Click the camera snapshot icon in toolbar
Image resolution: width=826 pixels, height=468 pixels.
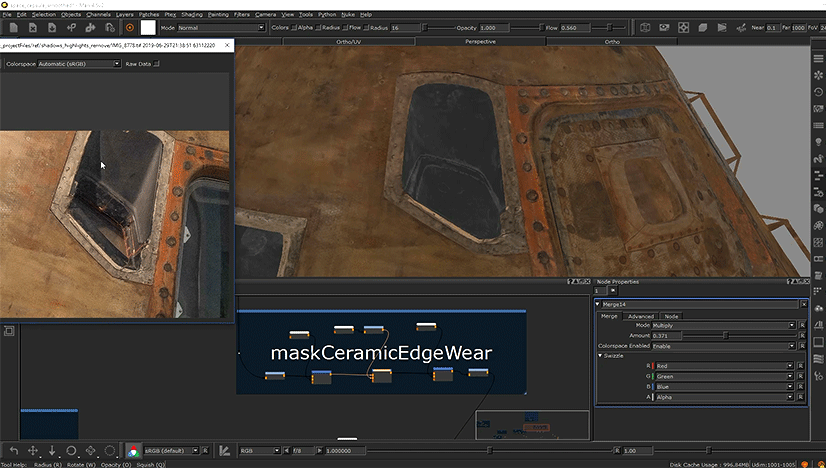tap(664, 27)
